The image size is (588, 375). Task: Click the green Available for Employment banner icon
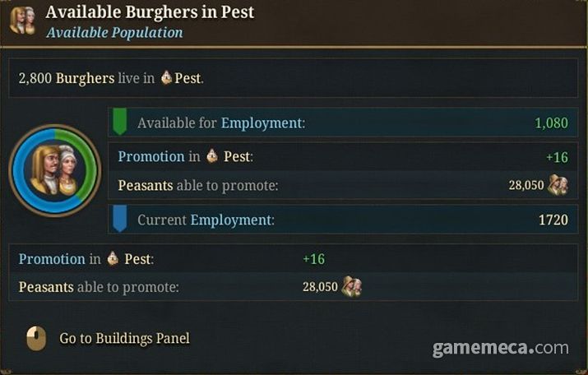119,123
